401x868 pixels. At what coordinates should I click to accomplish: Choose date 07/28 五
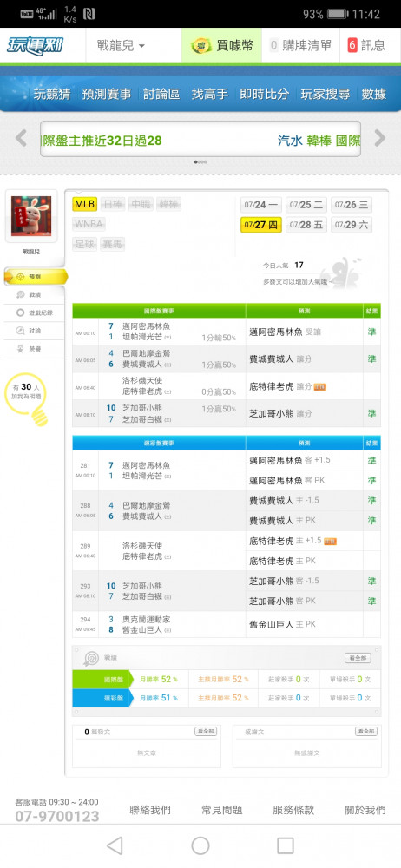pyautogui.click(x=306, y=225)
